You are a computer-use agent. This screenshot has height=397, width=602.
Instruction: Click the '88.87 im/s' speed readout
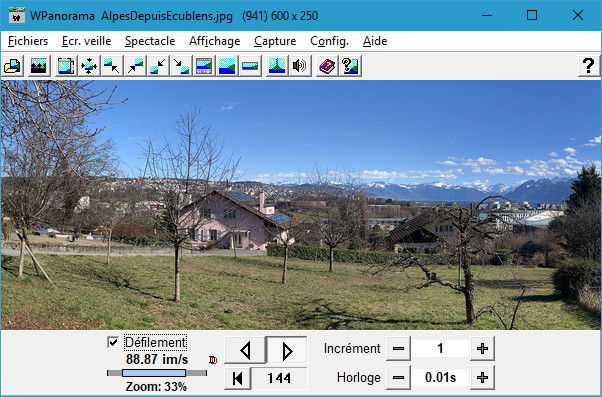(x=157, y=360)
